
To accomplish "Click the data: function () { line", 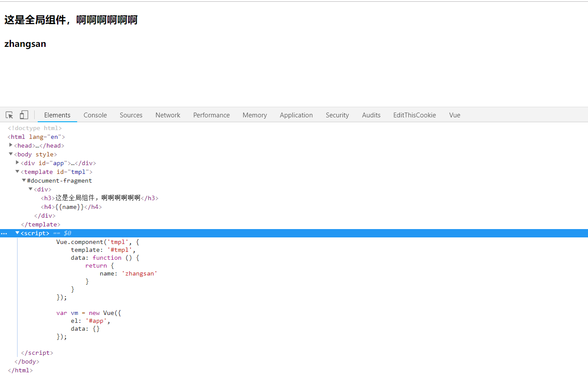I will click(105, 258).
